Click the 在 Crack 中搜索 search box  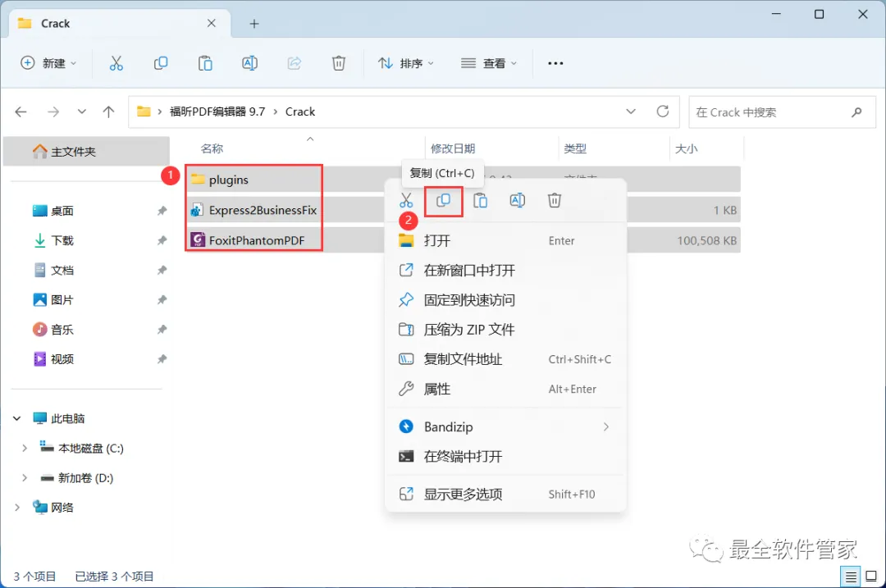[x=782, y=112]
